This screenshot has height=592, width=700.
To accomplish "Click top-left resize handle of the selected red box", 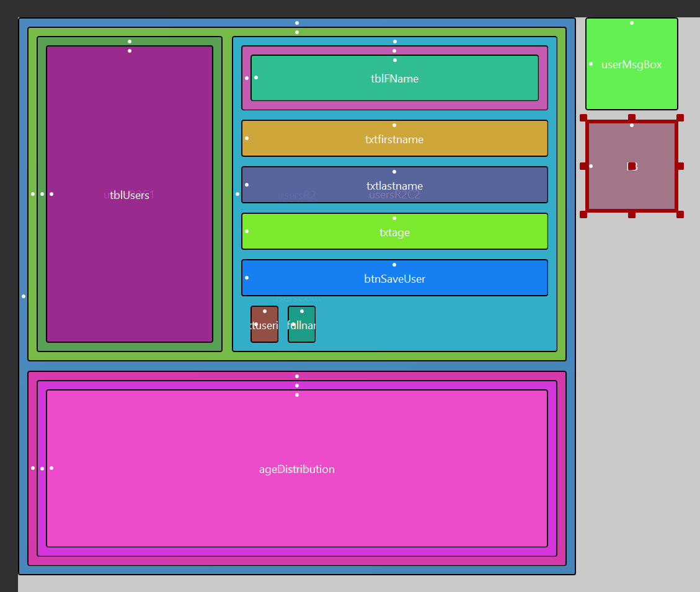I will coord(583,118).
